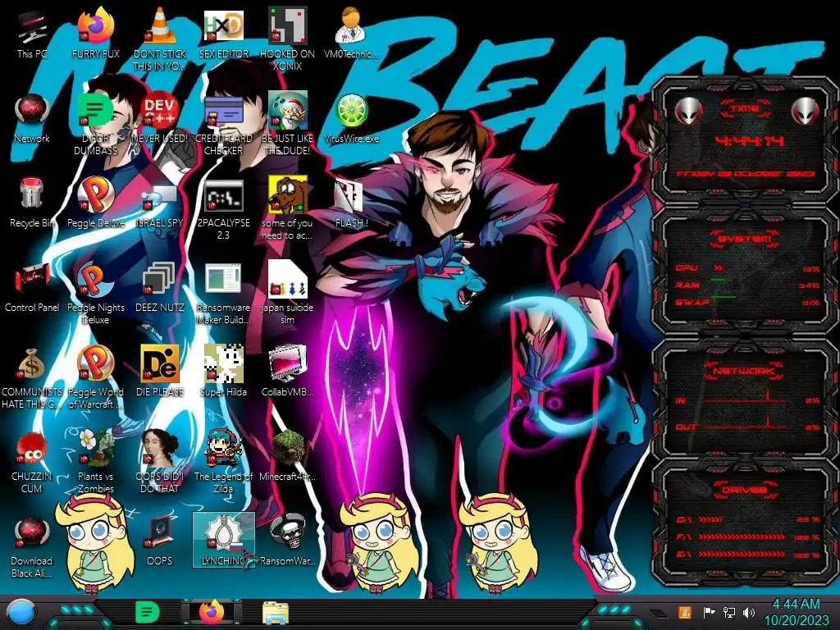Open the Network desktop icon
The width and height of the screenshot is (840, 630).
32,119
